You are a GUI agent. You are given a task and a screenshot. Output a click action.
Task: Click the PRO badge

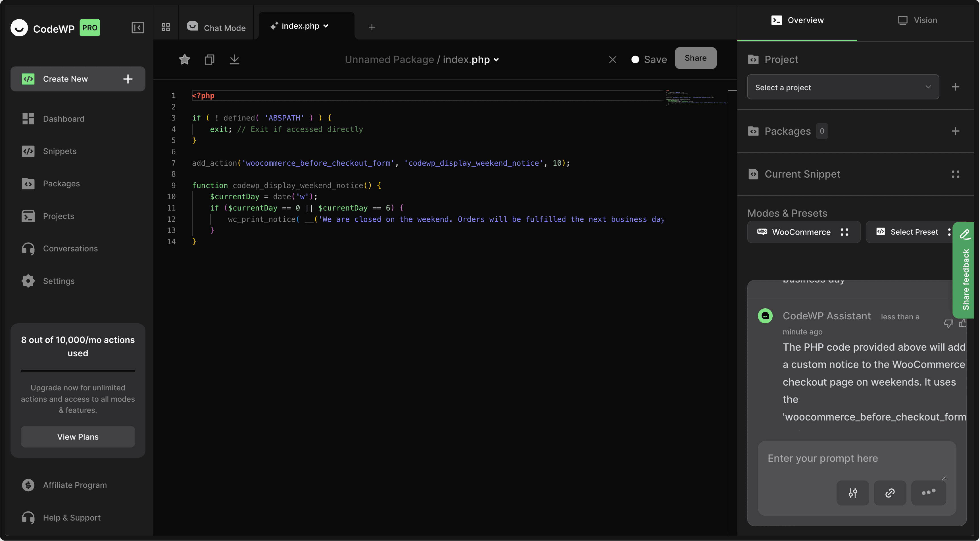tap(90, 28)
